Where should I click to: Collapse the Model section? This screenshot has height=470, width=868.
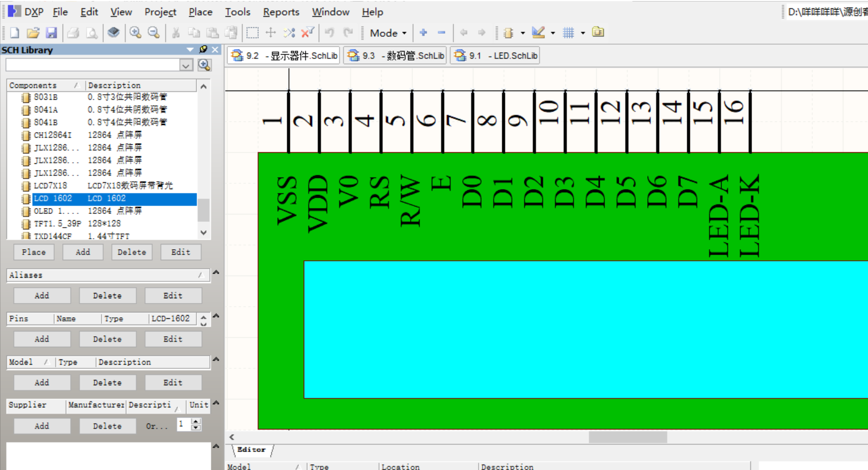(x=216, y=360)
